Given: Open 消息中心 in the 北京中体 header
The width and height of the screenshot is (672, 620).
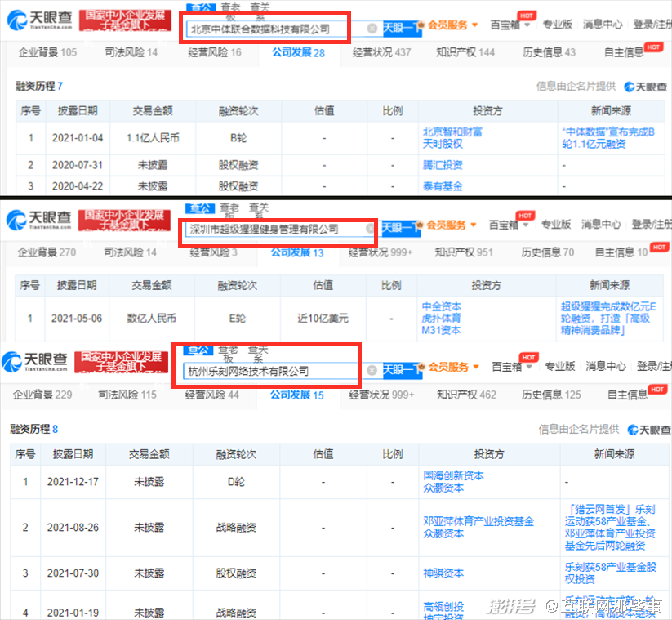Looking at the screenshot, I should click(602, 25).
